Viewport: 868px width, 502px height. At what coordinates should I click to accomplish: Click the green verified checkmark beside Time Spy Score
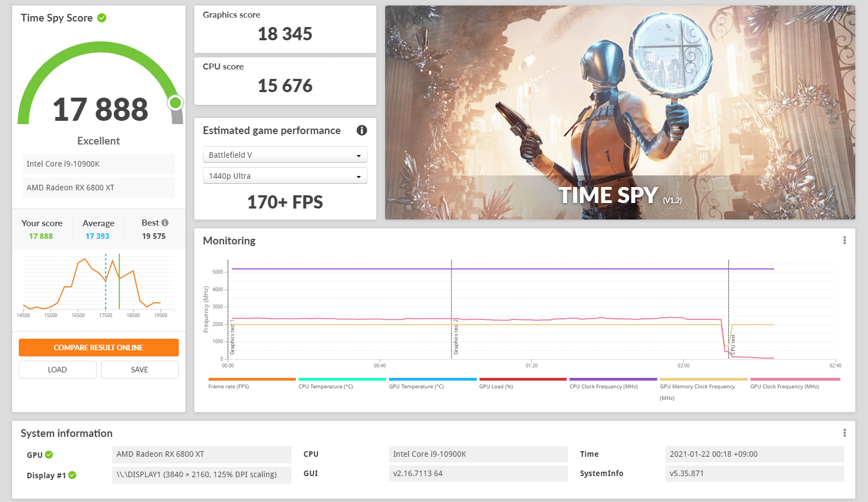point(102,18)
